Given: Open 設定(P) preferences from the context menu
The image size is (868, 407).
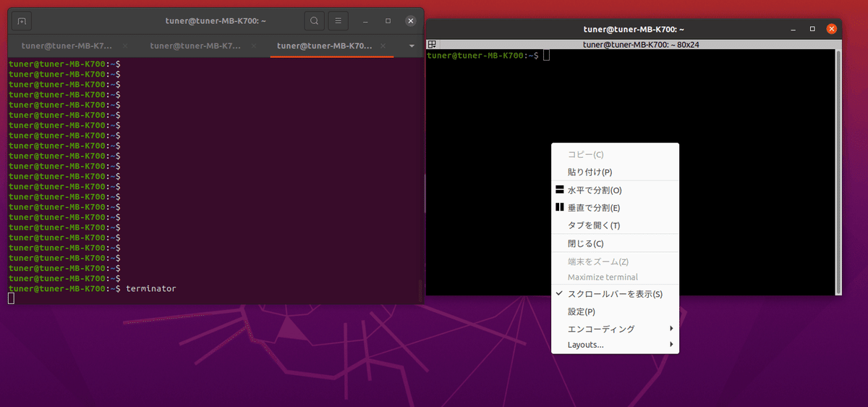Looking at the screenshot, I should (x=615, y=312).
